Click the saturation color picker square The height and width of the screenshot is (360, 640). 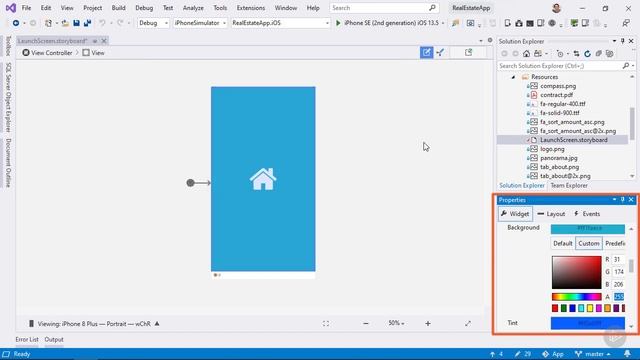(x=576, y=272)
